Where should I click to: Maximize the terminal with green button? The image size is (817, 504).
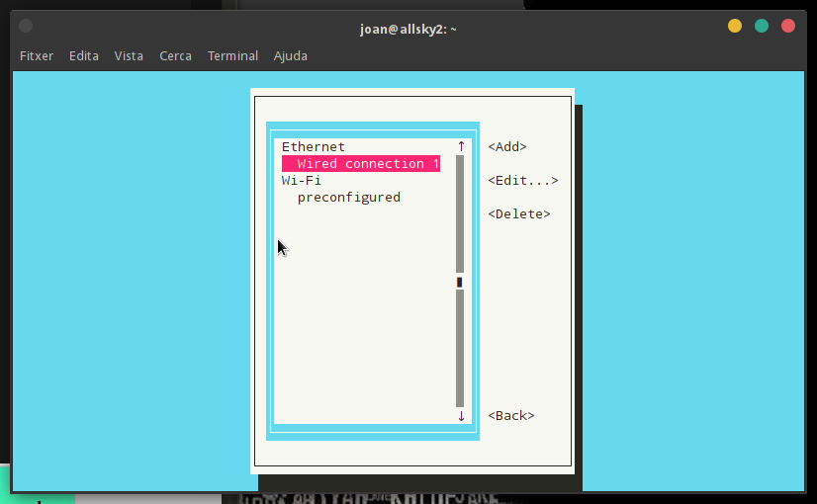tap(762, 26)
